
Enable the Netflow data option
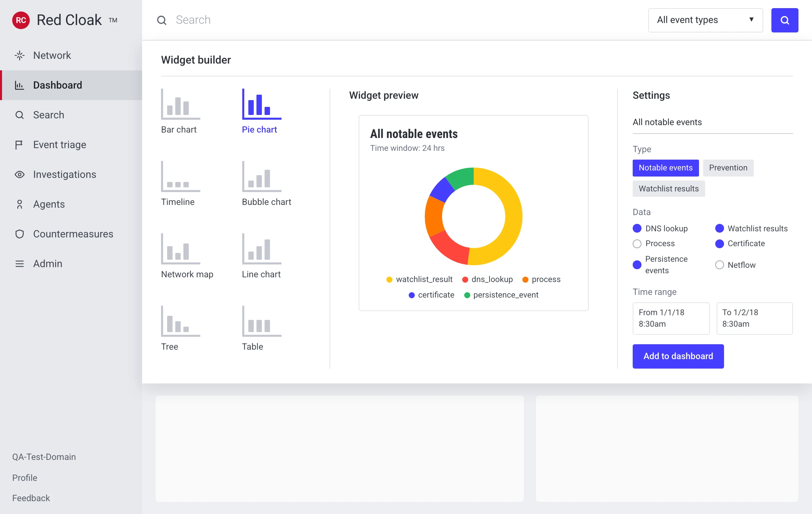pos(720,265)
